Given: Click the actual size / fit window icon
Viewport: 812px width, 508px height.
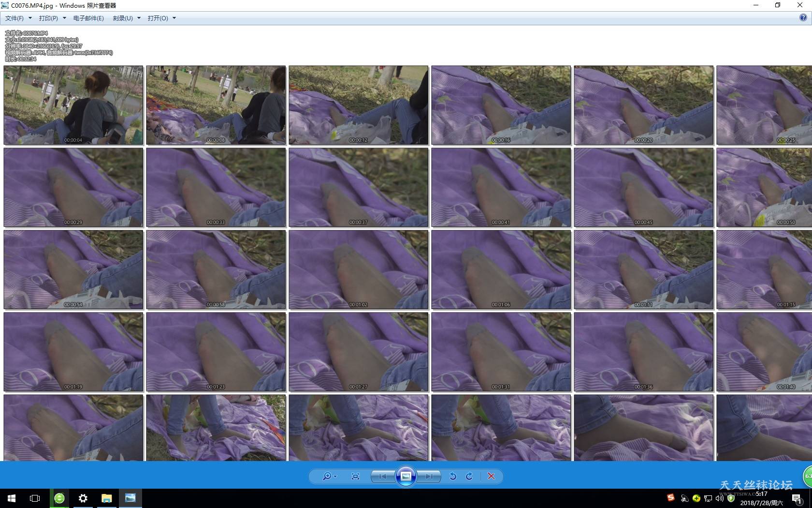Looking at the screenshot, I should click(355, 477).
